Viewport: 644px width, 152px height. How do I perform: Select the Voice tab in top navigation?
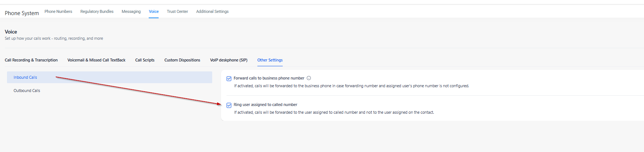coord(154,11)
